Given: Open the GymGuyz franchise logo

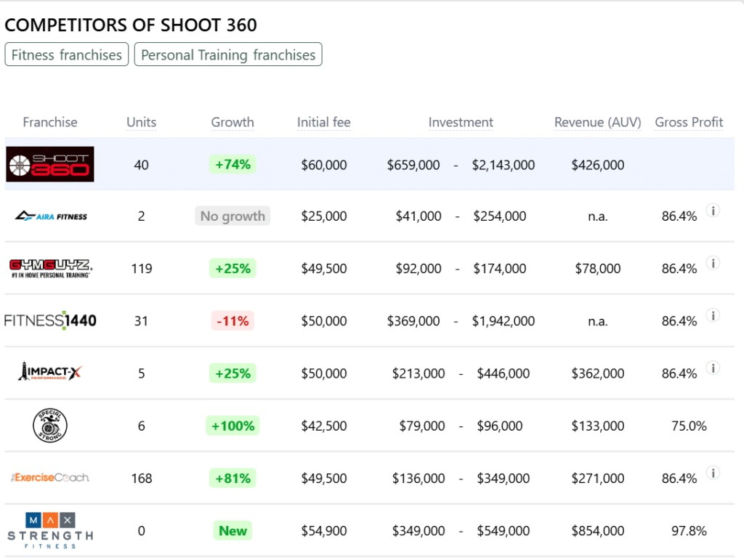Looking at the screenshot, I should (51, 269).
